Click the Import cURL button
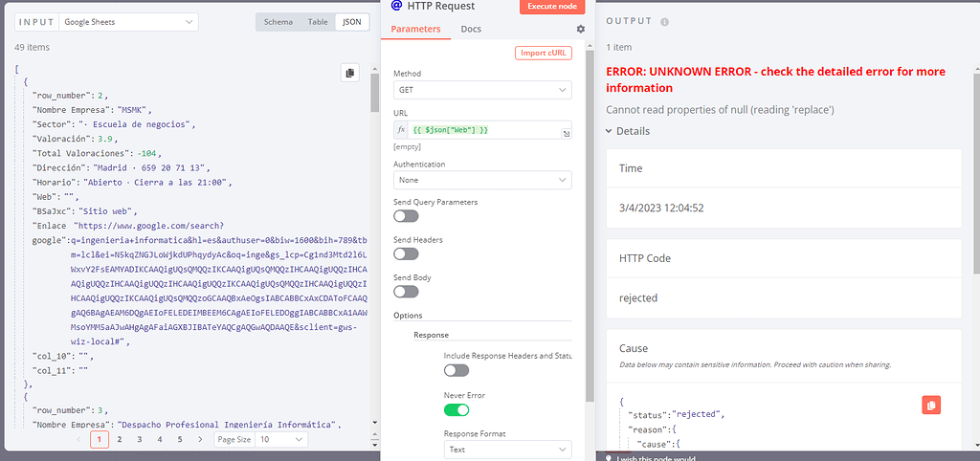This screenshot has height=461, width=980. pos(543,53)
